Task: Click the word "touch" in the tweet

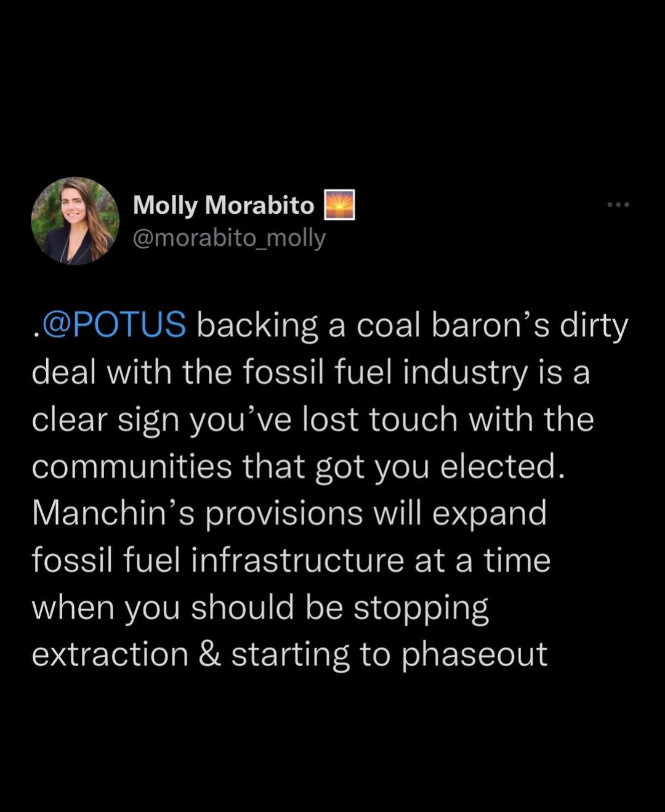Action: [413, 420]
